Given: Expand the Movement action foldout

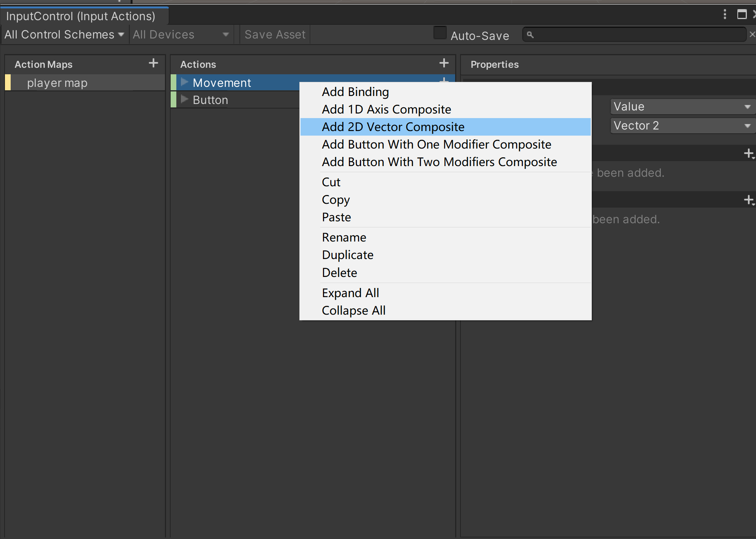Looking at the screenshot, I should (185, 82).
